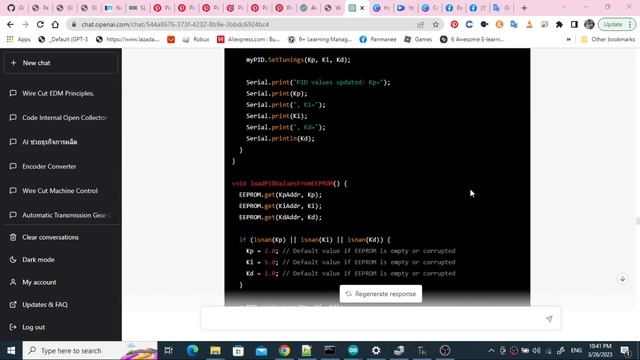
Task: Open Windows Start menu
Action: click(11, 351)
